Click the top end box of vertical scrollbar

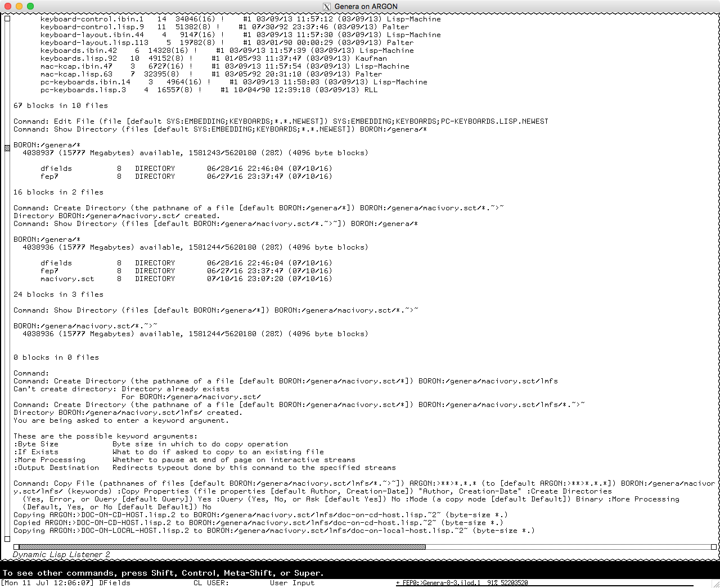[7, 19]
